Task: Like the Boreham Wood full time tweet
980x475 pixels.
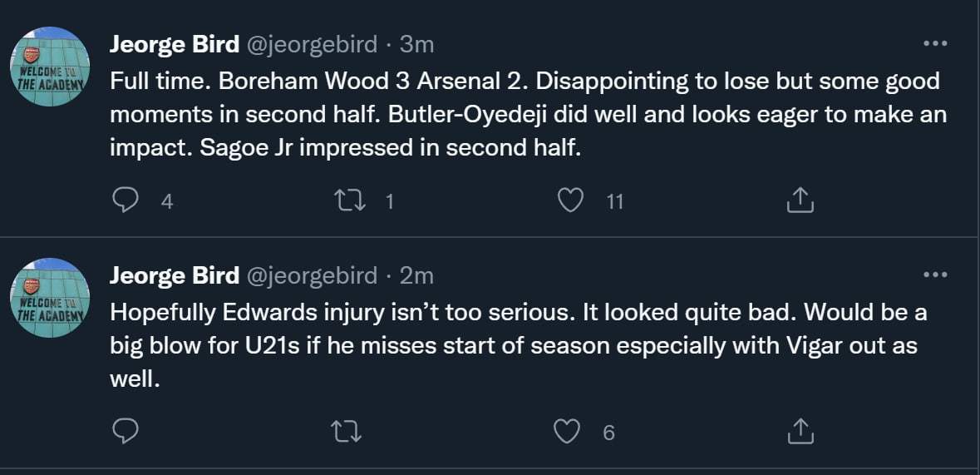Action: coord(570,200)
